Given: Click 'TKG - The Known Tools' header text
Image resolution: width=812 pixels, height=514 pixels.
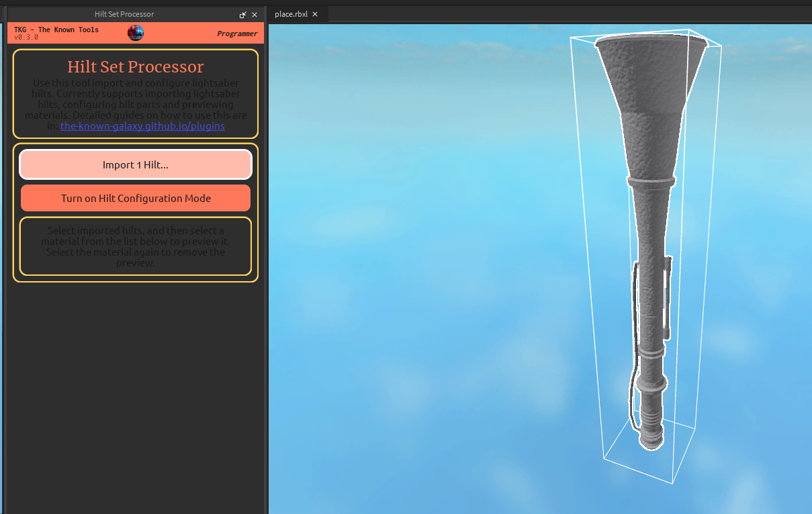Looking at the screenshot, I should (x=56, y=30).
